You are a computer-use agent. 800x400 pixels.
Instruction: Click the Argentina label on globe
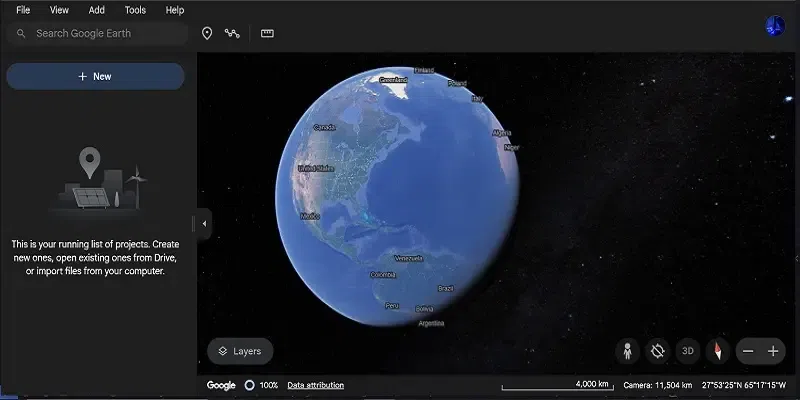431,323
